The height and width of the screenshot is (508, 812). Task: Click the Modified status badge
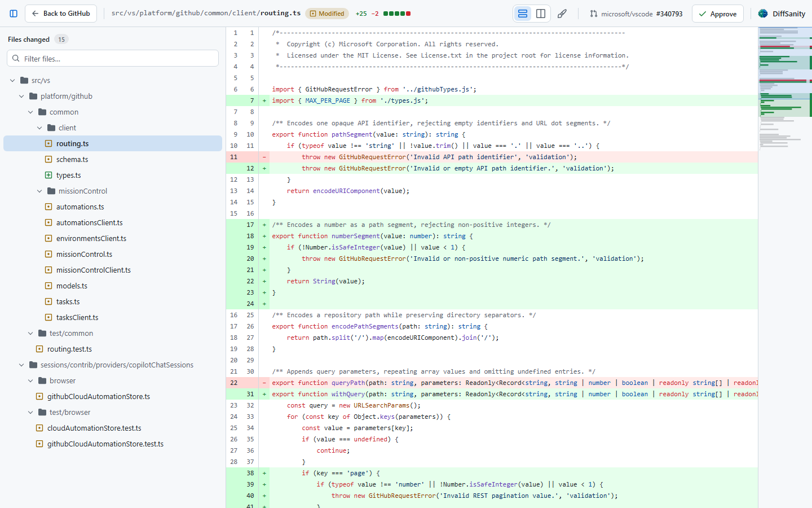(327, 14)
